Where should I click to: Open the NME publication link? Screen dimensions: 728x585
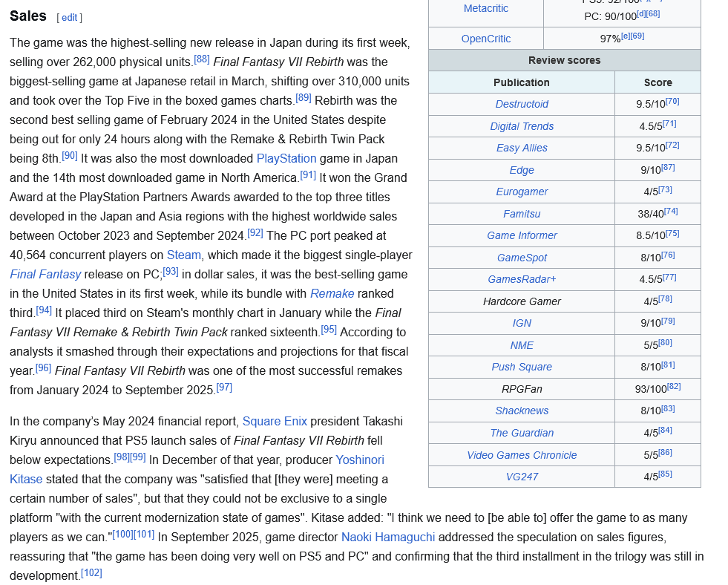pyautogui.click(x=522, y=345)
